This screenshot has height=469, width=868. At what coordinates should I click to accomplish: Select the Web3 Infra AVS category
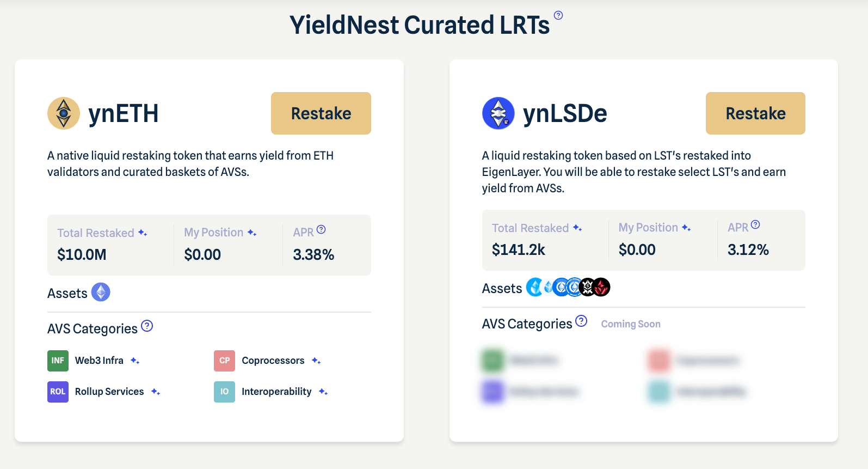[99, 361]
